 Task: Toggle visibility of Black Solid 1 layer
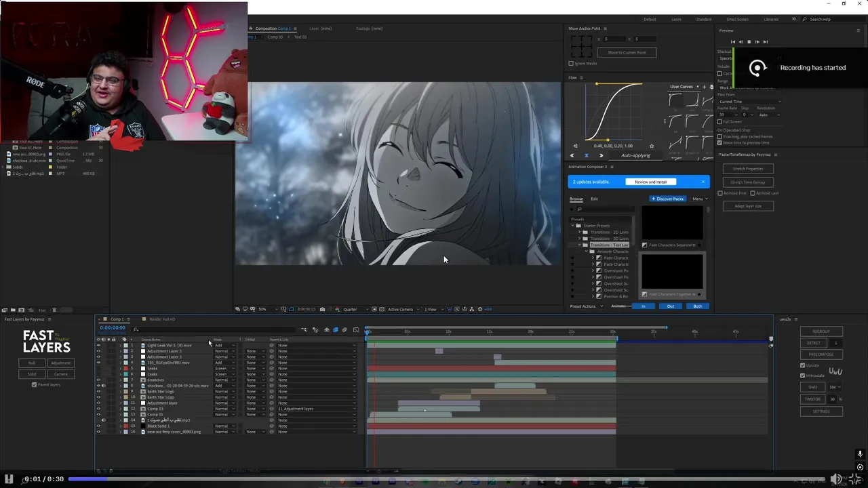click(x=98, y=426)
